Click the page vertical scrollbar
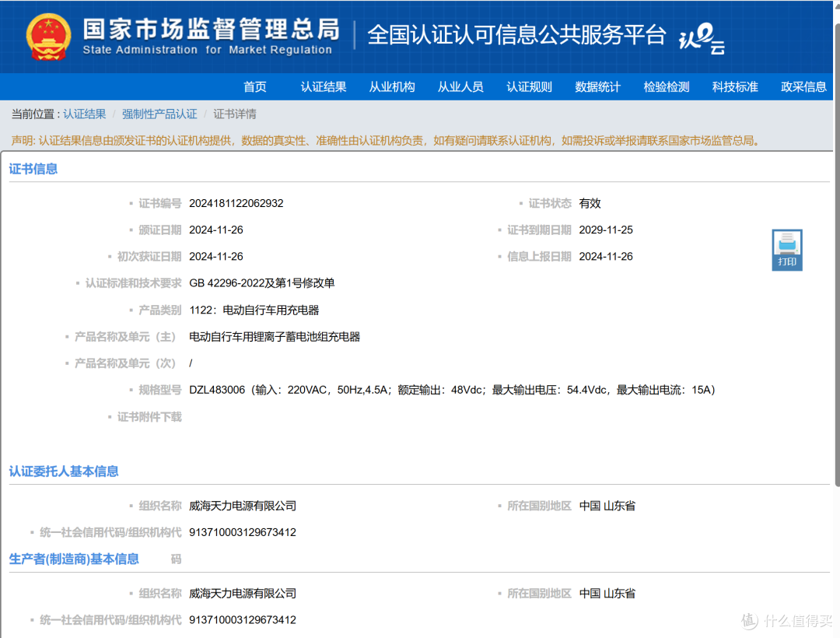This screenshot has width=840, height=638. click(x=837, y=254)
